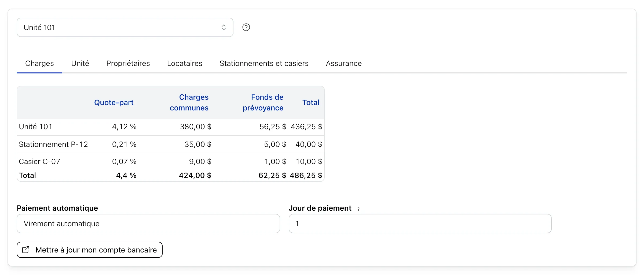Click the 62,25 $ total fonds de prévoyance
This screenshot has height=275, width=644.
pyautogui.click(x=272, y=176)
